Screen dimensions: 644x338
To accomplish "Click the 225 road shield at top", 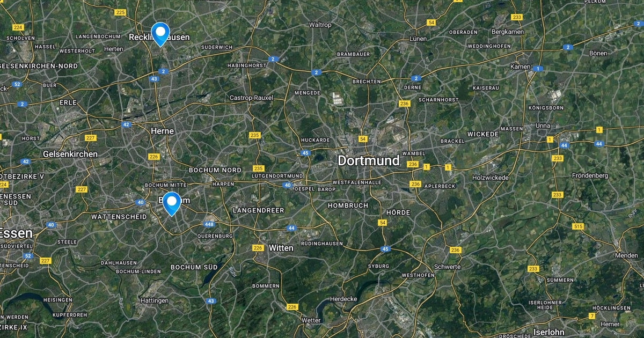I will click(x=120, y=12).
